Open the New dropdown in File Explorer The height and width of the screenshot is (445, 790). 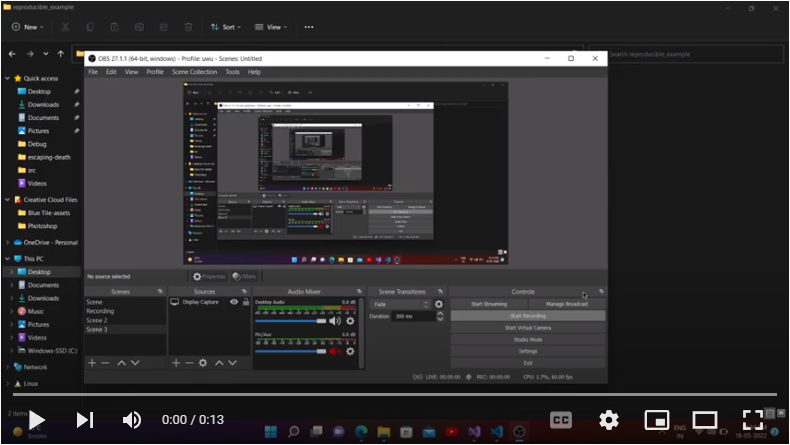click(x=28, y=27)
